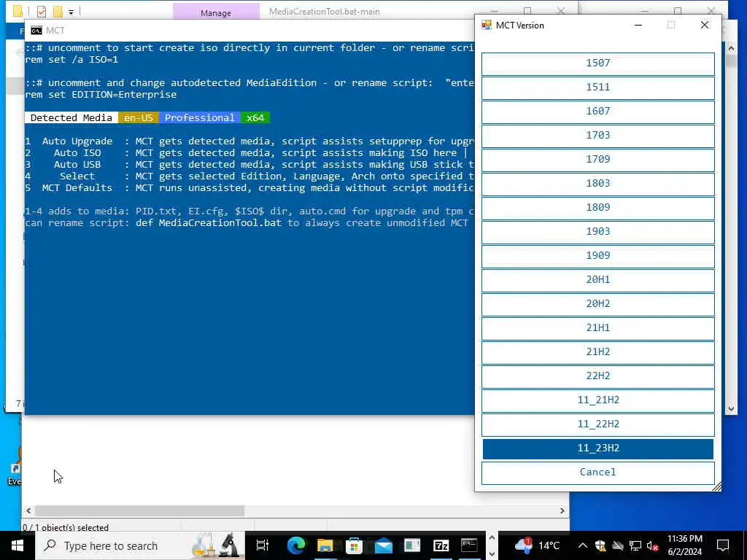
Task: Open the Quick Access Toolbar dropdown arrow
Action: [71, 12]
